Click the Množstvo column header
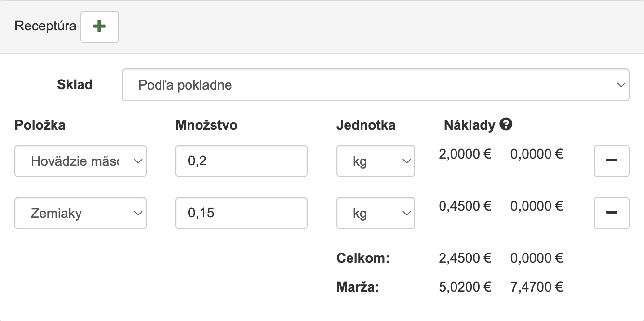The height and width of the screenshot is (321, 644). 206,125
